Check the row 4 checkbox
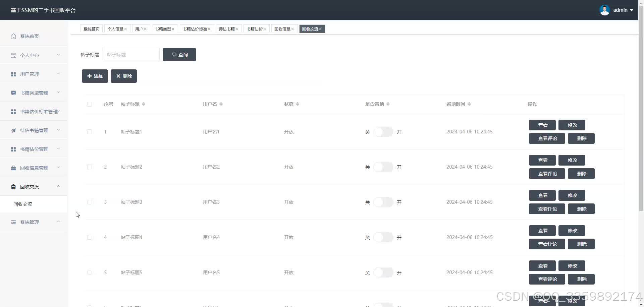The image size is (644, 307). coord(90,237)
